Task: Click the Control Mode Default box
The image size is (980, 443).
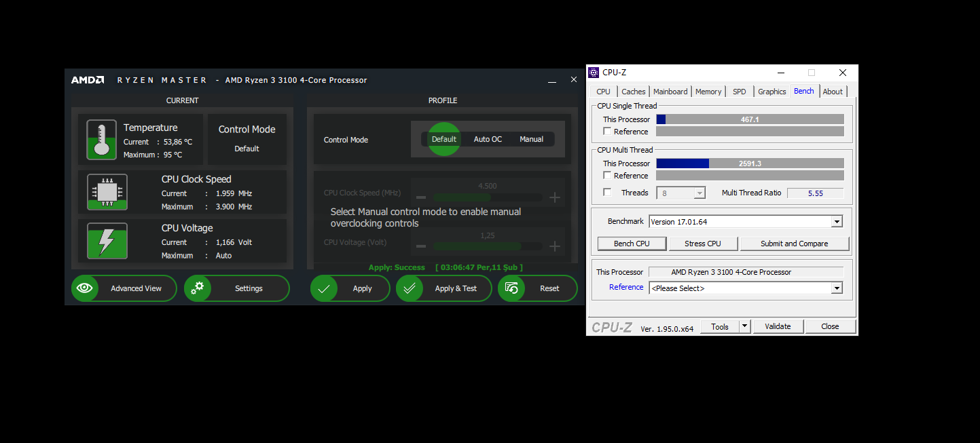Action: click(247, 139)
